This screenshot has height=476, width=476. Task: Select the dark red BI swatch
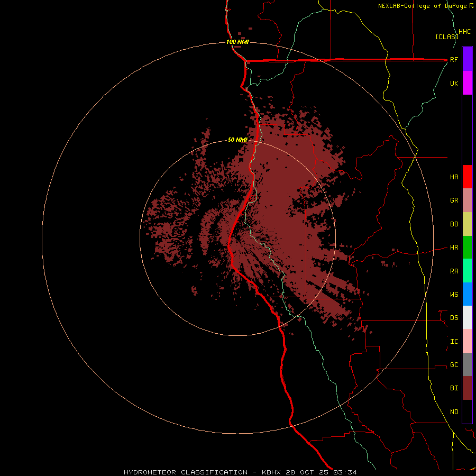click(467, 388)
